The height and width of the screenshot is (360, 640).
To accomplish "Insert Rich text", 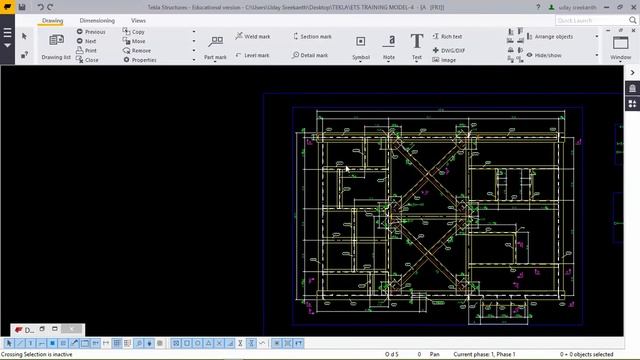I will [447, 36].
